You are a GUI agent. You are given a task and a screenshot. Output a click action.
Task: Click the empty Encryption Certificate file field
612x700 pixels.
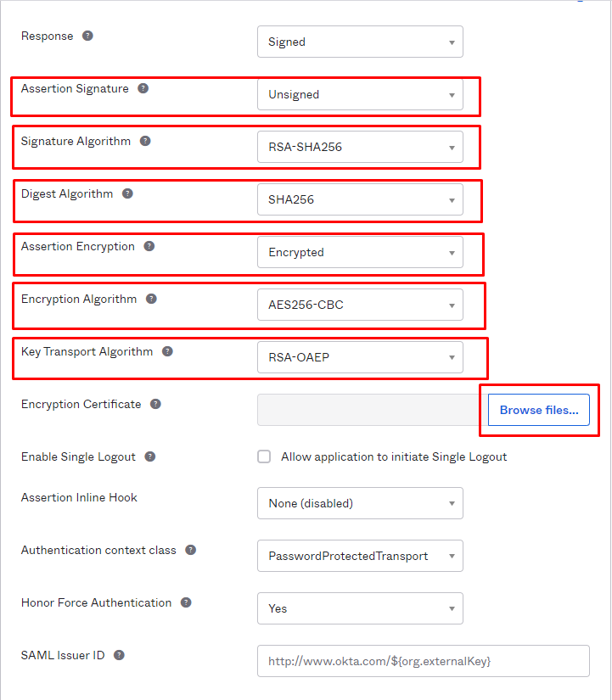coord(373,410)
